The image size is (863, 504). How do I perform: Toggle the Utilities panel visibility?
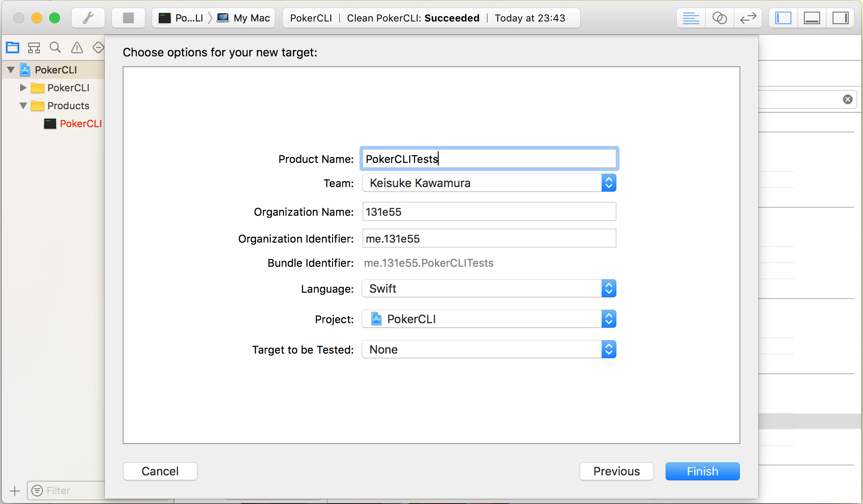(841, 18)
